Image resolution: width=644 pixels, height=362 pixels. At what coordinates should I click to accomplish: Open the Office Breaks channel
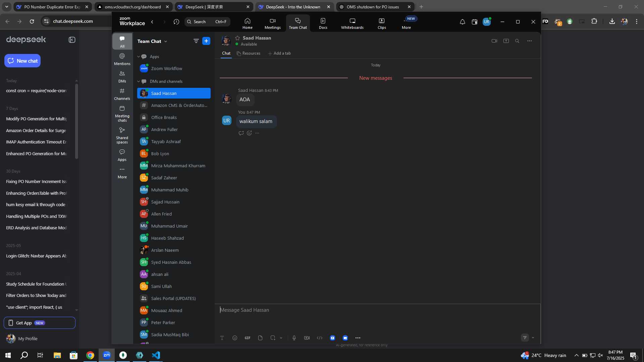click(174, 117)
